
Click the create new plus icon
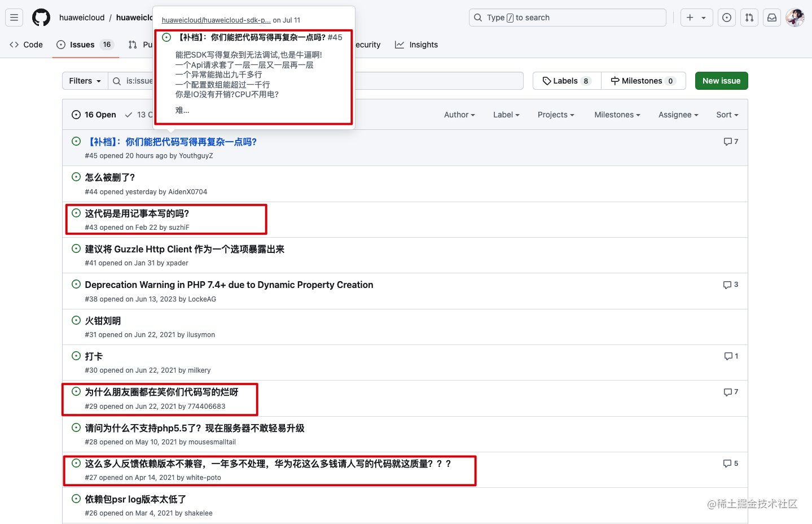(690, 18)
